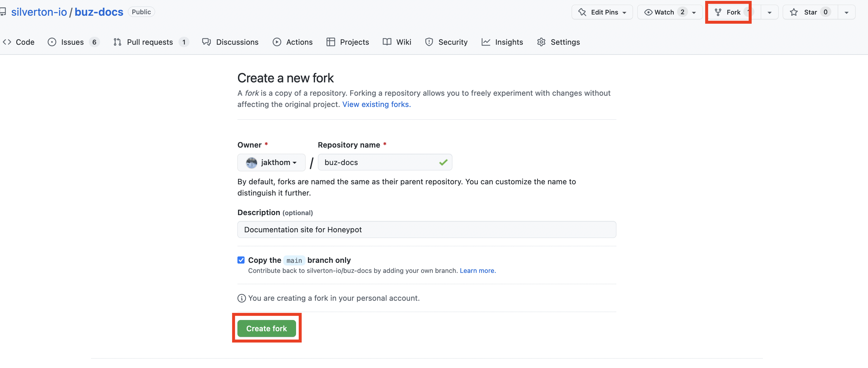Open the Learn more link

point(478,271)
